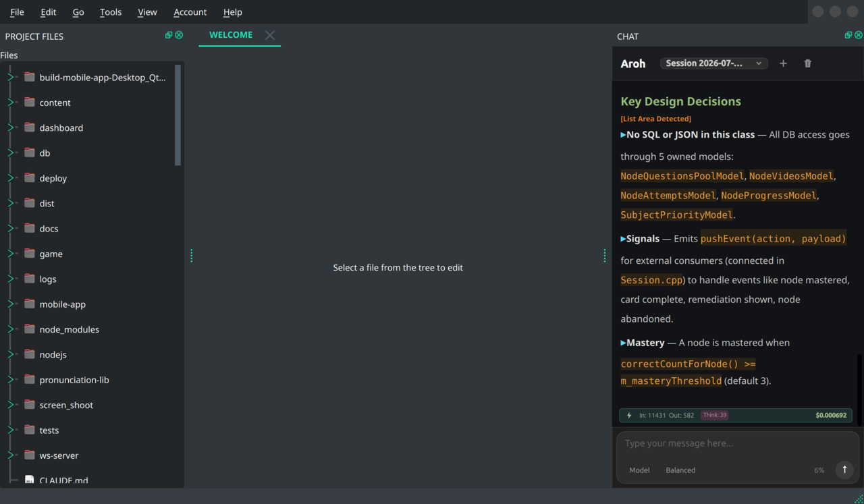This screenshot has width=864, height=504.
Task: Close the Chat panel
Action: [859, 35]
